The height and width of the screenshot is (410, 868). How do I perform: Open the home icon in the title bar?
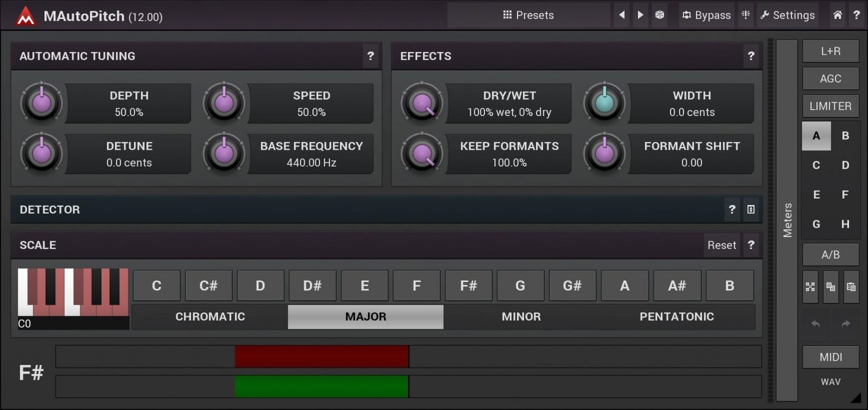[x=838, y=15]
